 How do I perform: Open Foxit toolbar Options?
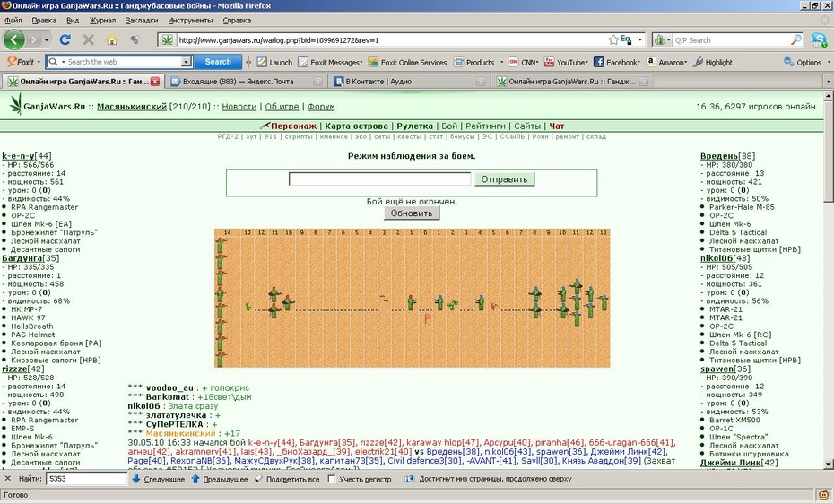804,62
